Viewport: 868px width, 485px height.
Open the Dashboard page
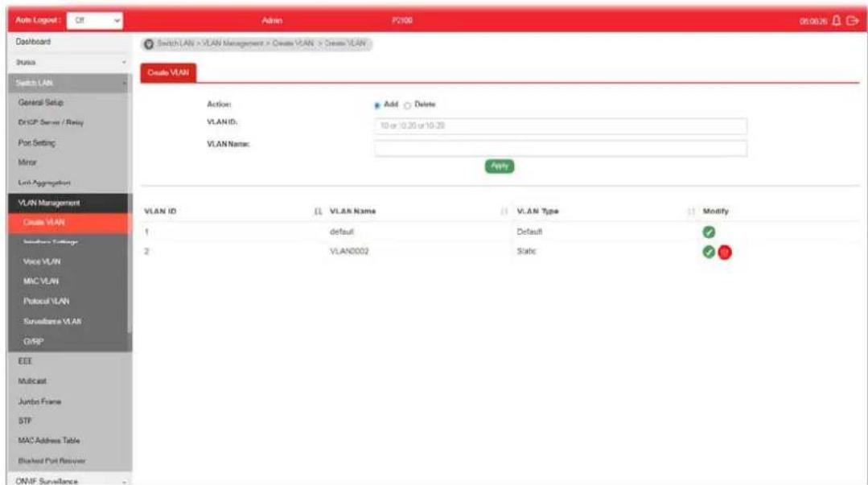[x=33, y=42]
